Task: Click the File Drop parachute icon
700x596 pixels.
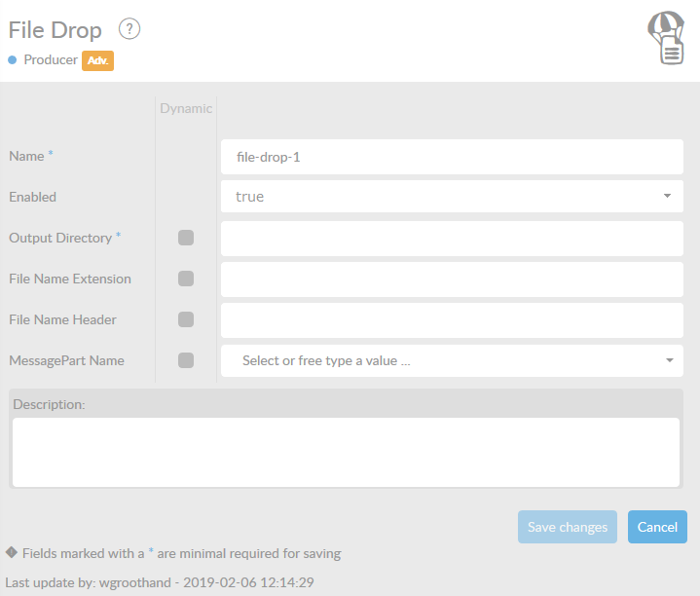Action: [667, 38]
